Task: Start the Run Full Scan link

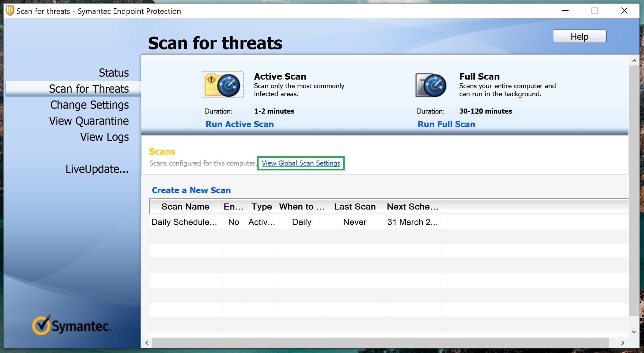Action: click(x=446, y=124)
